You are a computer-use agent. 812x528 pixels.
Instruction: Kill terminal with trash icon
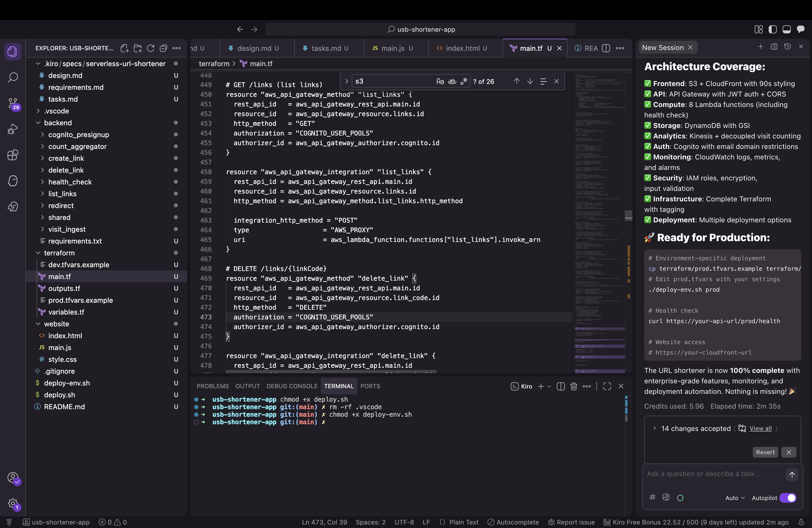pyautogui.click(x=574, y=386)
